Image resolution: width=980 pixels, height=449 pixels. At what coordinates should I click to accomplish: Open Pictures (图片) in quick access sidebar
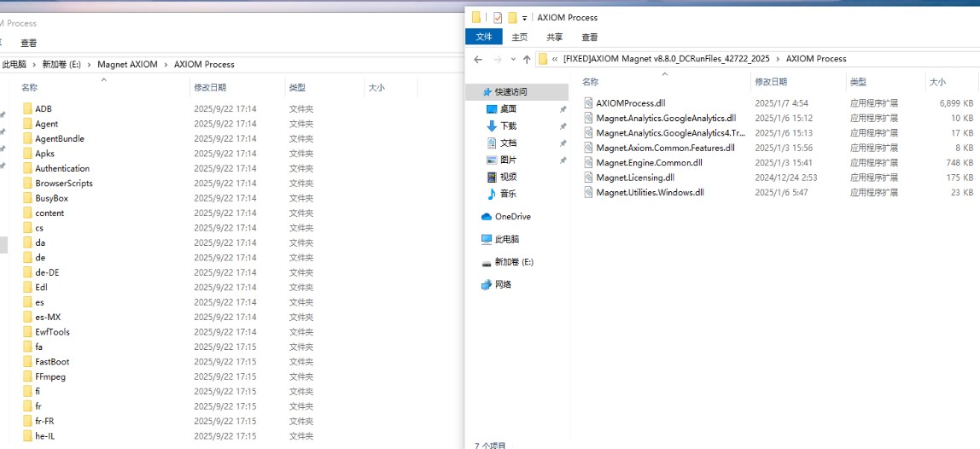pyautogui.click(x=508, y=160)
